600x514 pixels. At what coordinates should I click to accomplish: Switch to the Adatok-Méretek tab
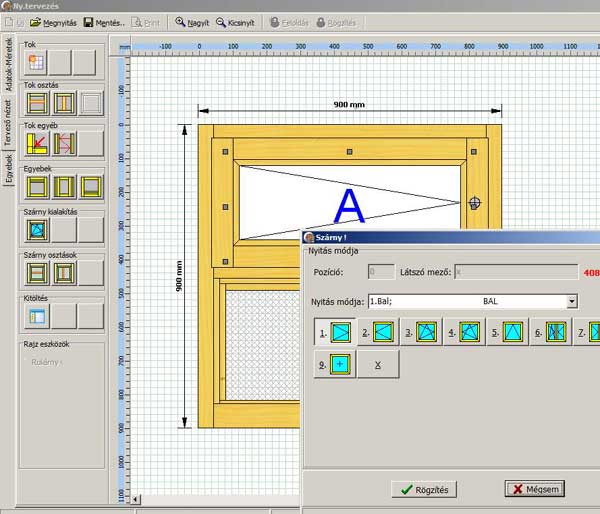tap(8, 64)
